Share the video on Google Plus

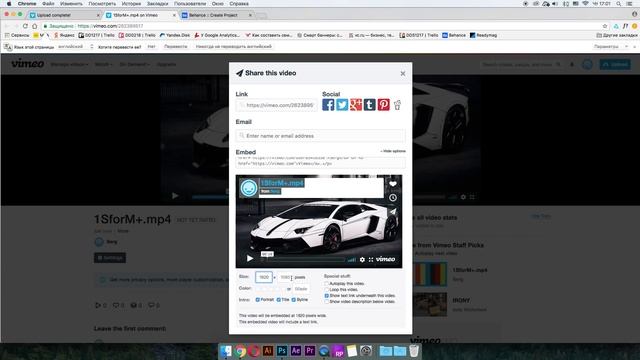356,105
